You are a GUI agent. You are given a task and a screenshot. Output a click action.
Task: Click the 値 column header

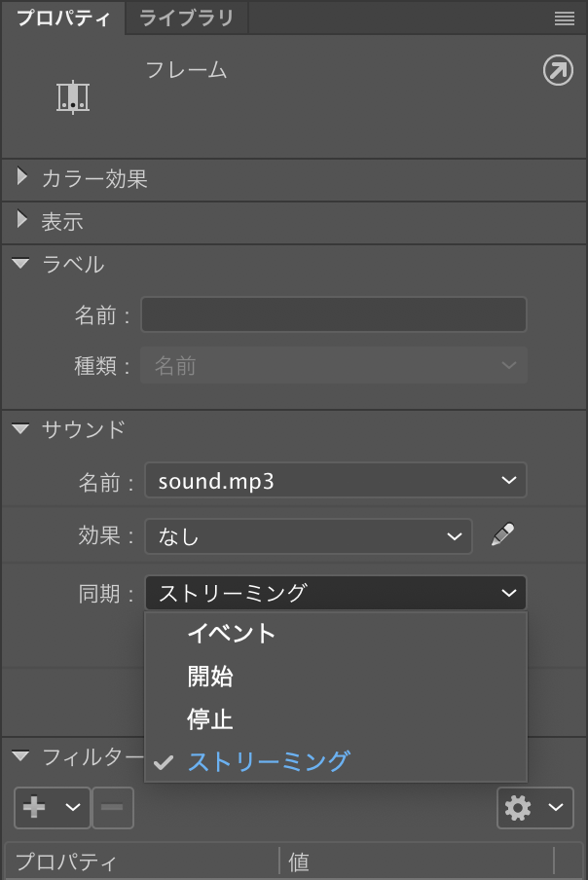coord(417,862)
